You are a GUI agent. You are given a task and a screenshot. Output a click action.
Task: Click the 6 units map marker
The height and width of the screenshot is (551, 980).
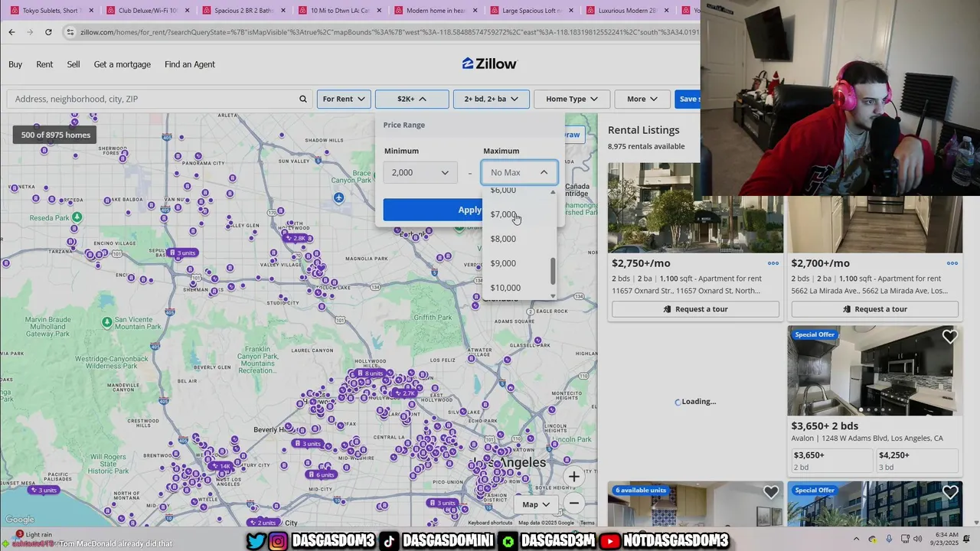(x=322, y=474)
